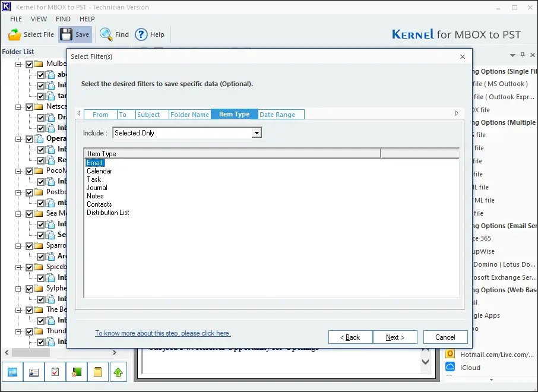The width and height of the screenshot is (538, 392).
Task: Toggle the Postbo folder checkbox
Action: click(x=30, y=192)
